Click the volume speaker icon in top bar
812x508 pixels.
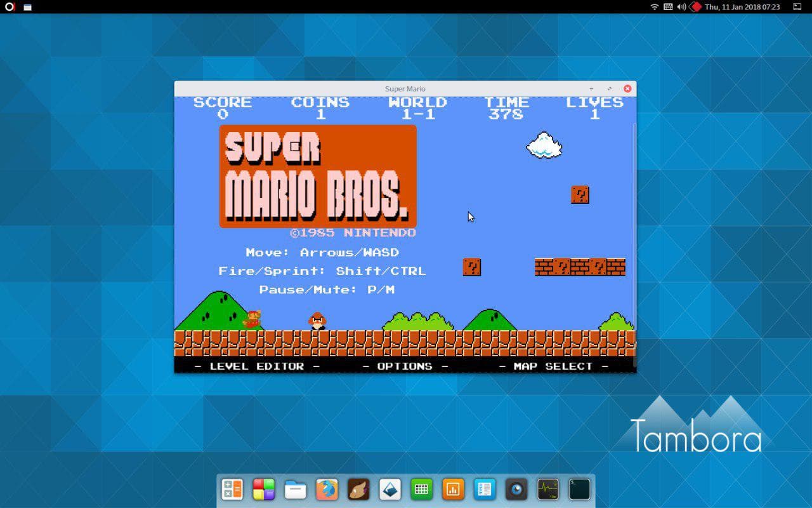point(681,6)
